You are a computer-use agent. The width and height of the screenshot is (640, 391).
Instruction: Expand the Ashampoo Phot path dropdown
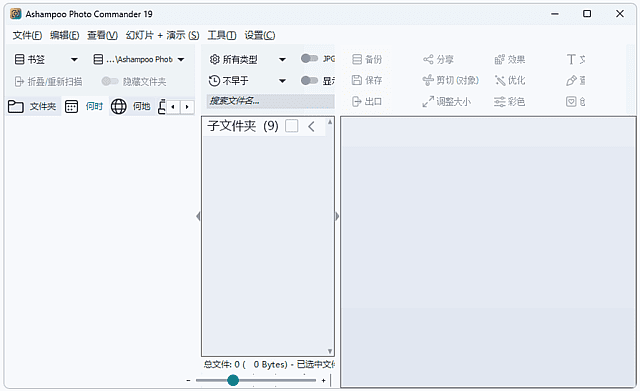pos(181,60)
